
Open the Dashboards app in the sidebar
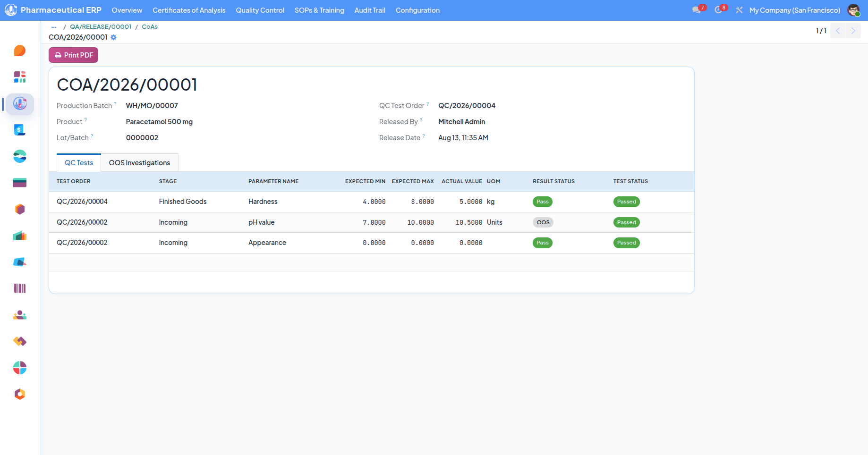20,77
